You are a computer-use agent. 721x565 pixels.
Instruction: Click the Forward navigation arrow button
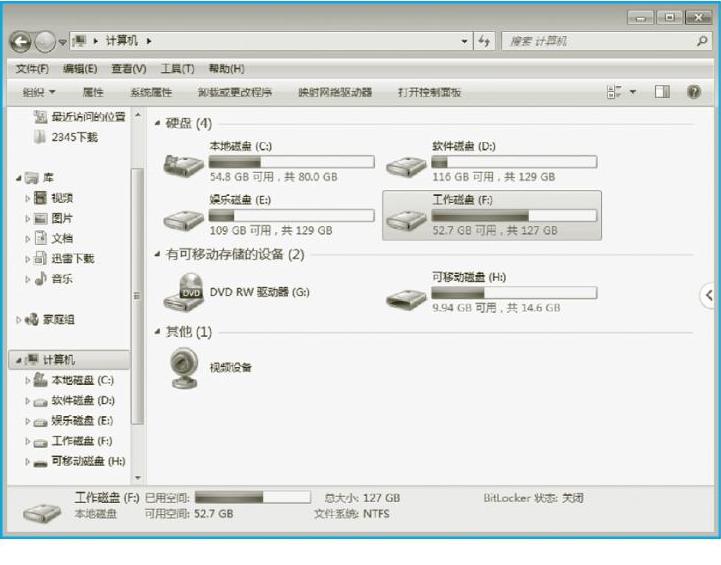45,42
